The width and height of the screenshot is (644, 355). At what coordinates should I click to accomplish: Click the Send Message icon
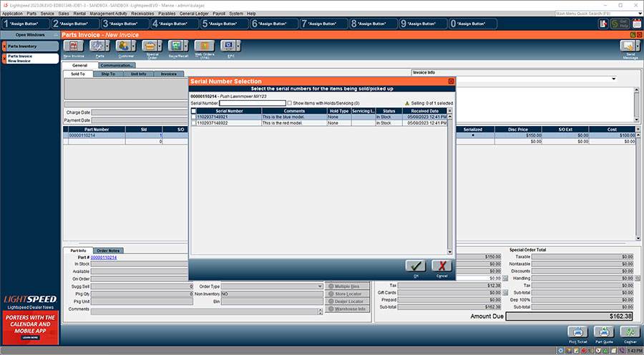[x=628, y=46]
